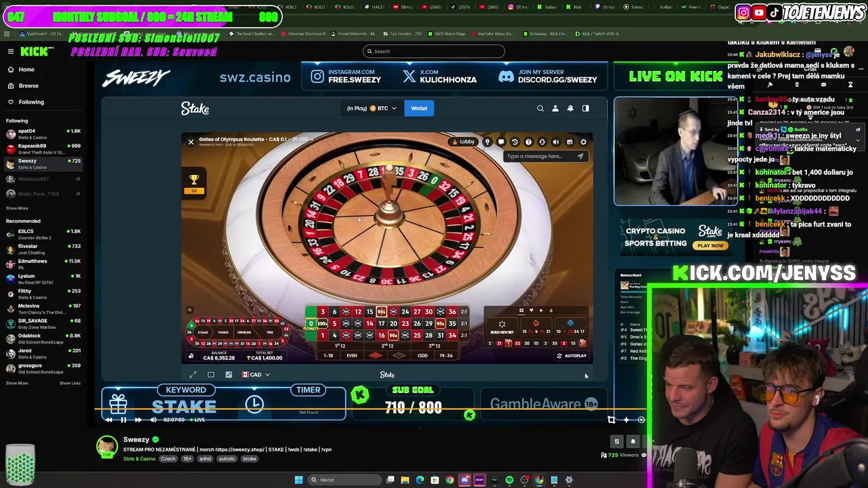868x488 pixels.
Task: Open fiivestar recommended channel
Action: coord(42,249)
